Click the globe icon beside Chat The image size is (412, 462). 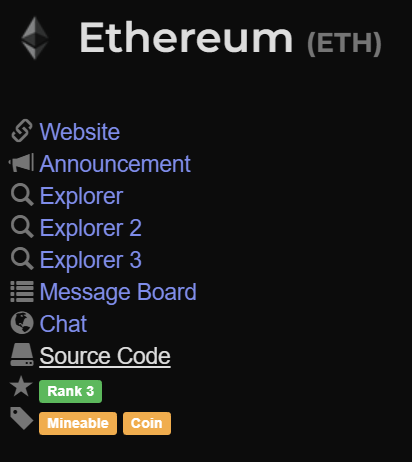point(22,323)
